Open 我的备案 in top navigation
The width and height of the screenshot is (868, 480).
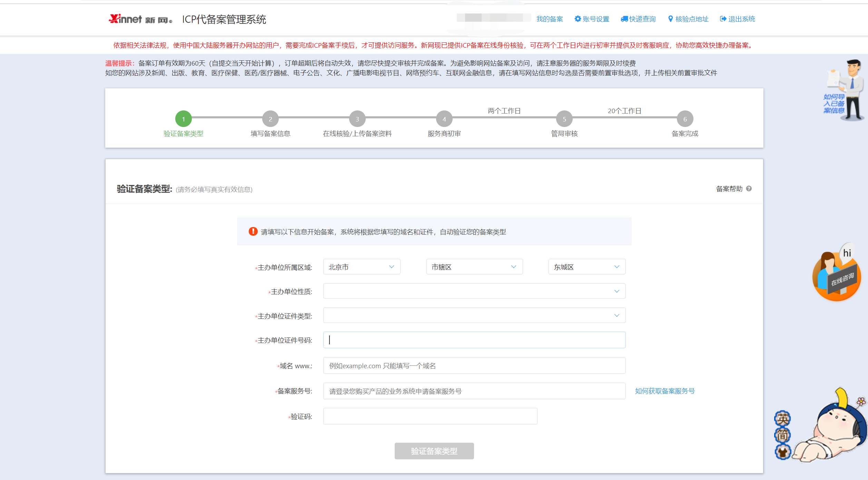[x=549, y=19]
